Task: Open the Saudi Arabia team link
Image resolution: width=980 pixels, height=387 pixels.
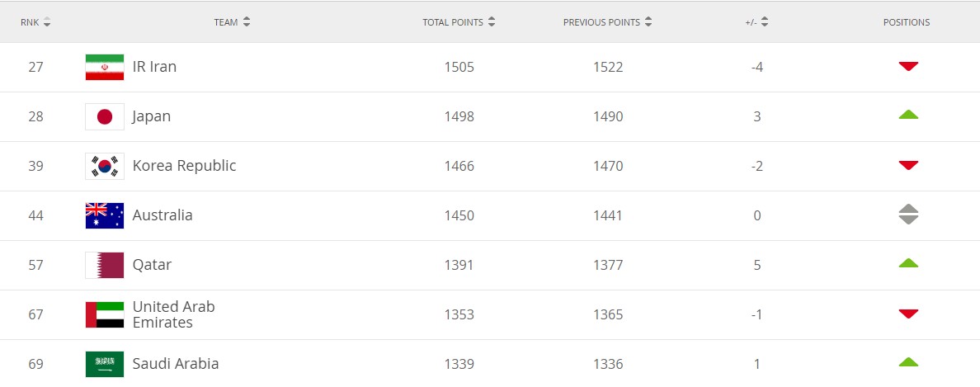Action: click(176, 364)
